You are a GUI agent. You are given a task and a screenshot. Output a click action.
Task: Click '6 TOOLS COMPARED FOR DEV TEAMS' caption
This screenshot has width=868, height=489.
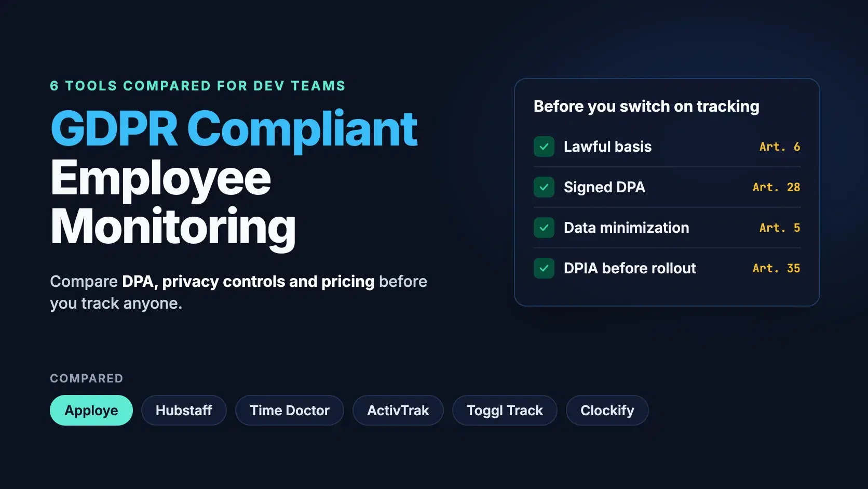198,86
